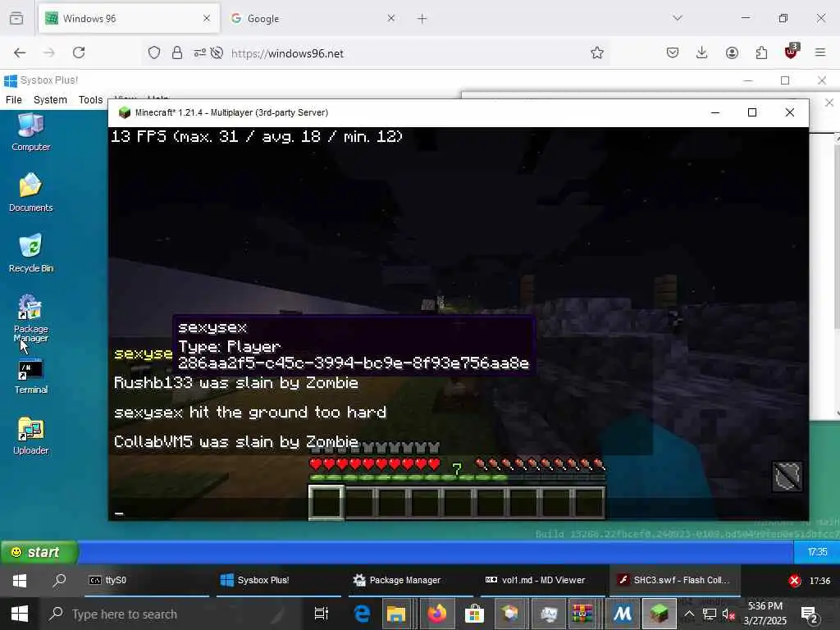Open new browser tab
This screenshot has height=630, width=840.
pos(422,19)
